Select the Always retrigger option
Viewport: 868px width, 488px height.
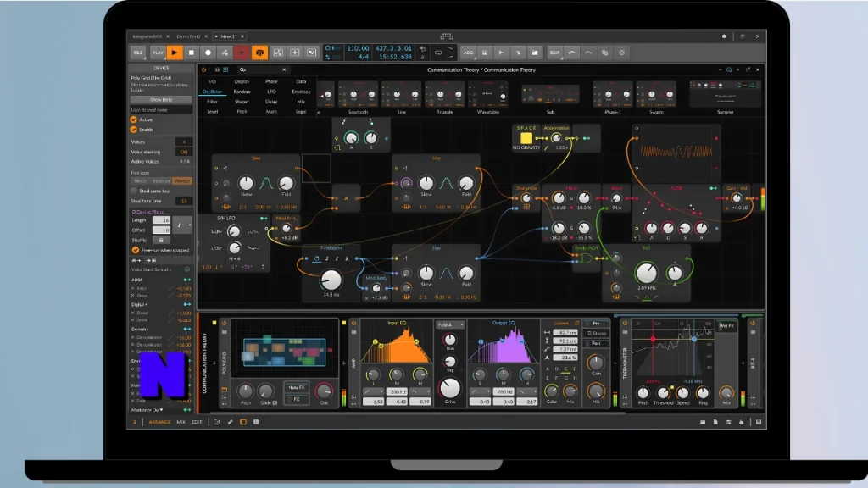tap(182, 181)
